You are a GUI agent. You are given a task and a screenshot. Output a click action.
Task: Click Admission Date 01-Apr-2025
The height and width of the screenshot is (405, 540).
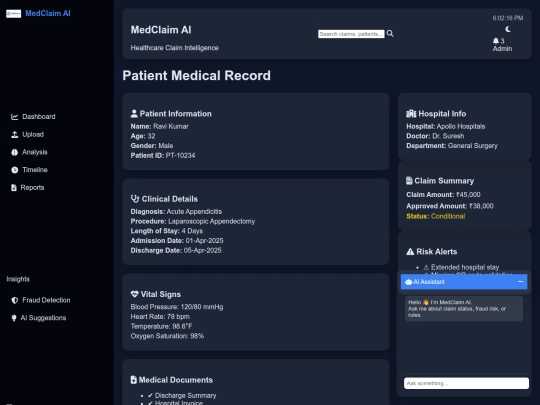[x=177, y=240]
